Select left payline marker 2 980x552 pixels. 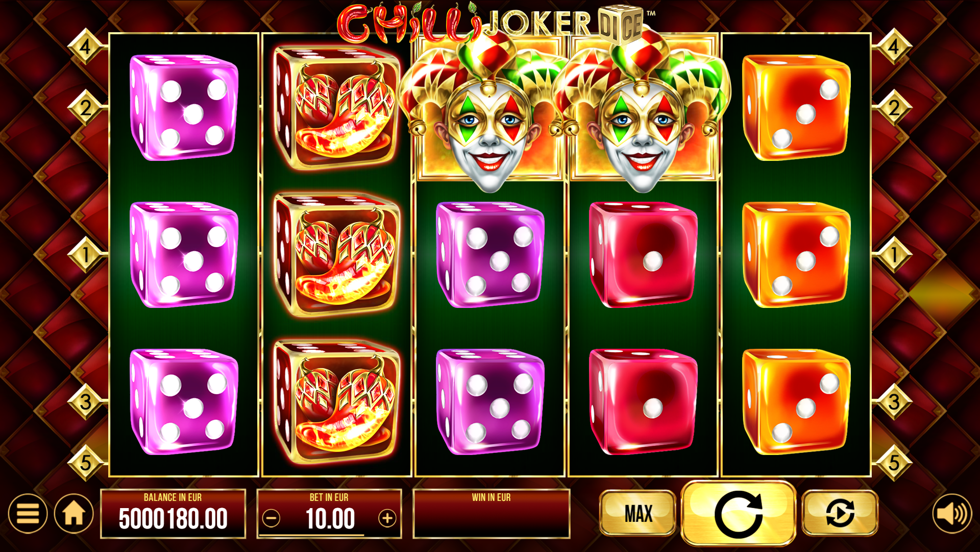pyautogui.click(x=86, y=108)
